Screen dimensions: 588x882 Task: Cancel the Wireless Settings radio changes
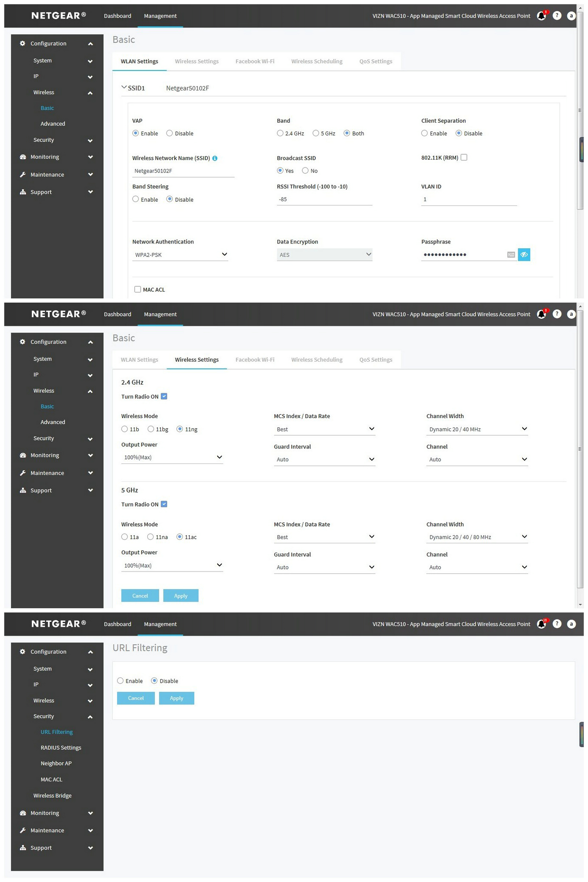140,596
